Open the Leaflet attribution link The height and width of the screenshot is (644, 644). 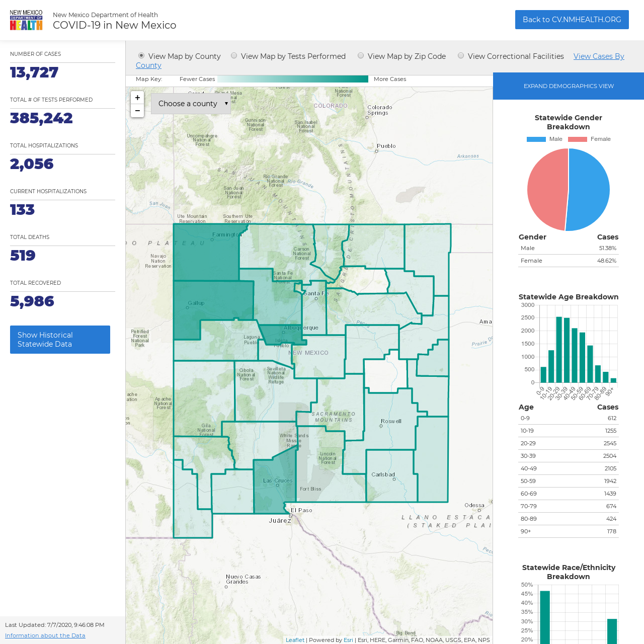[x=295, y=640]
